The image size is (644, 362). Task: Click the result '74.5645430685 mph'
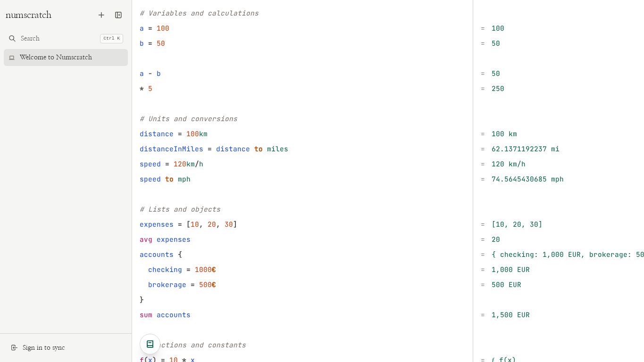527,179
